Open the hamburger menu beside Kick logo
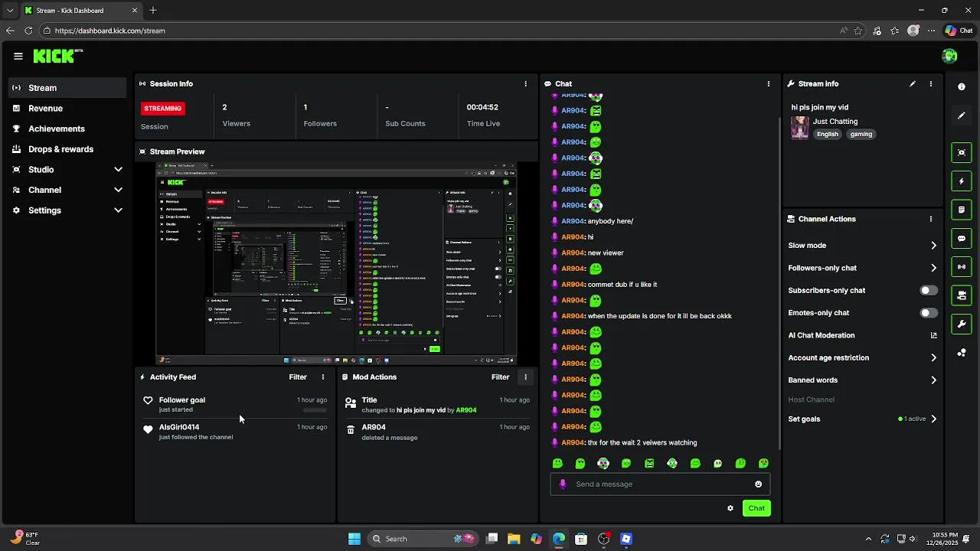 [18, 56]
